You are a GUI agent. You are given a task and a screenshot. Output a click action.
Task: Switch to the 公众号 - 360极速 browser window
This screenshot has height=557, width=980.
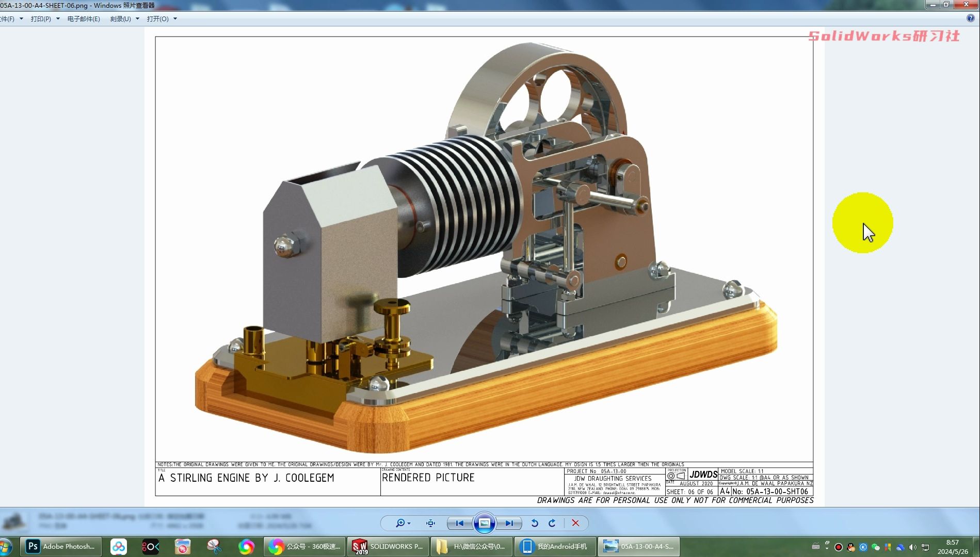pos(304,546)
